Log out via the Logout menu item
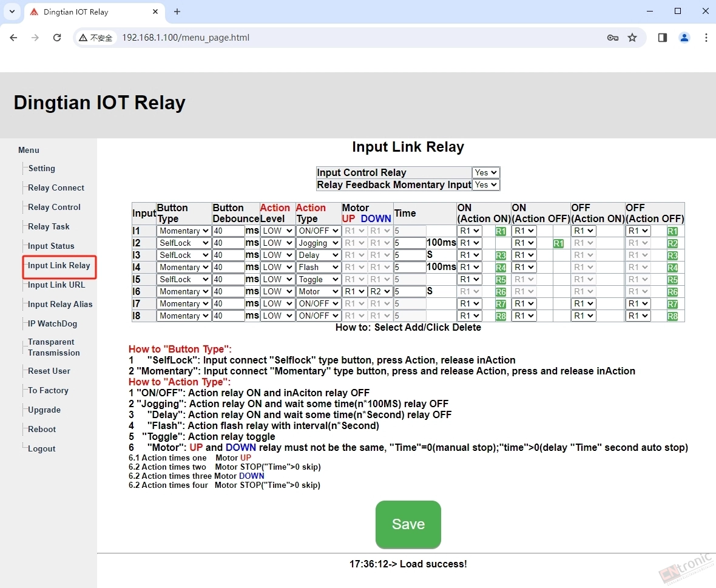This screenshot has width=716, height=588. (x=42, y=449)
